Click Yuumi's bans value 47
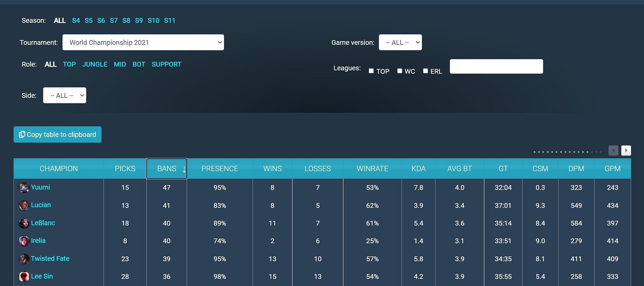 tap(167, 187)
